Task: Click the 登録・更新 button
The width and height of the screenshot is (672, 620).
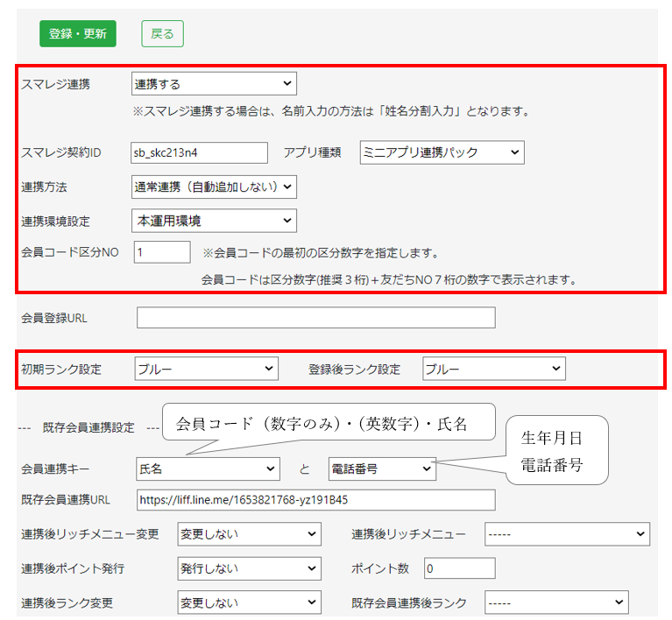Action: pos(78,33)
